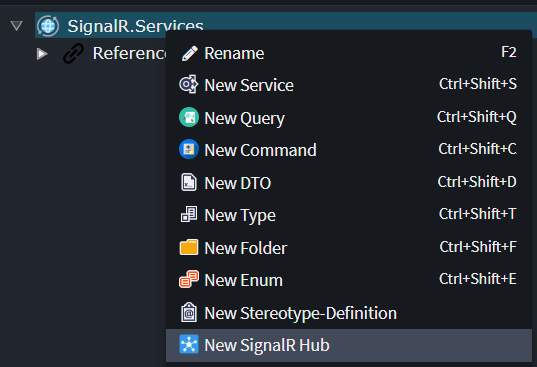Choose New DTO menu entry
The height and width of the screenshot is (367, 537).
[349, 182]
